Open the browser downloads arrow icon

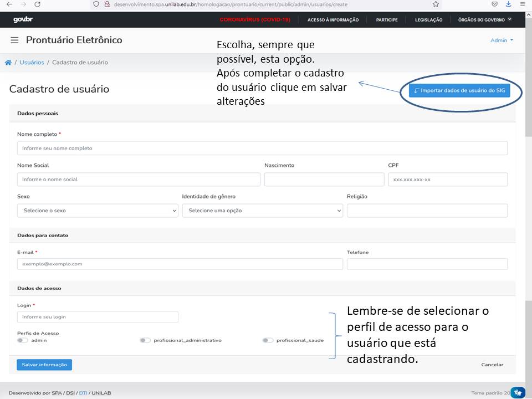point(509,4)
